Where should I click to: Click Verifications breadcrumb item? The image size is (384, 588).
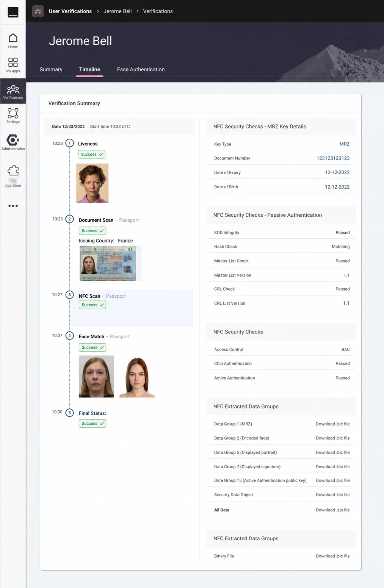(158, 11)
